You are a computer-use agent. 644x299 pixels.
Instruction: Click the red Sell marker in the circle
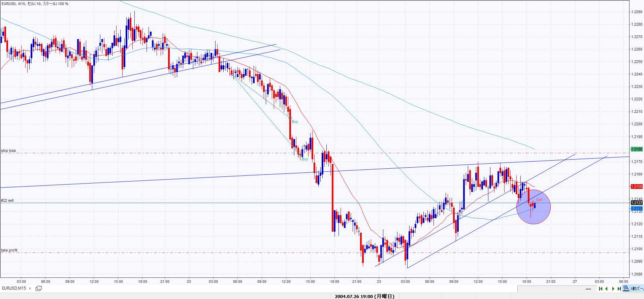(x=539, y=200)
